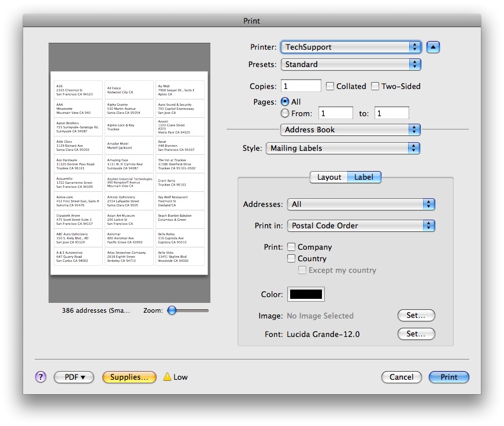
Task: Check the Company print option
Action: [292, 247]
